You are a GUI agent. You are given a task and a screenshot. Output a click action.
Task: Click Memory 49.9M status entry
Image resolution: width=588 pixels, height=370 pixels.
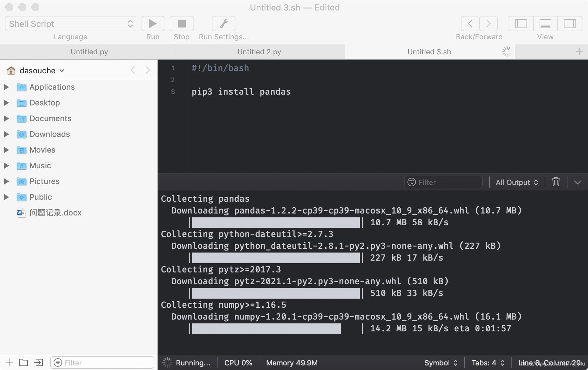(292, 363)
